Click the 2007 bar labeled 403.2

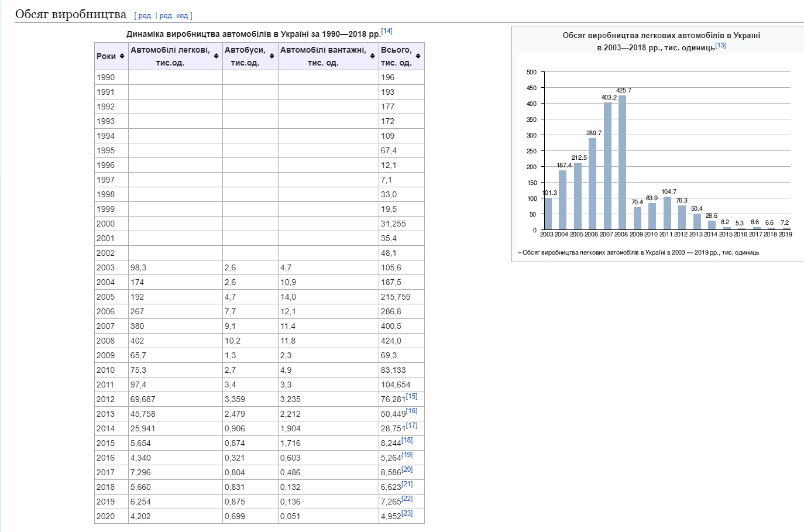607,166
